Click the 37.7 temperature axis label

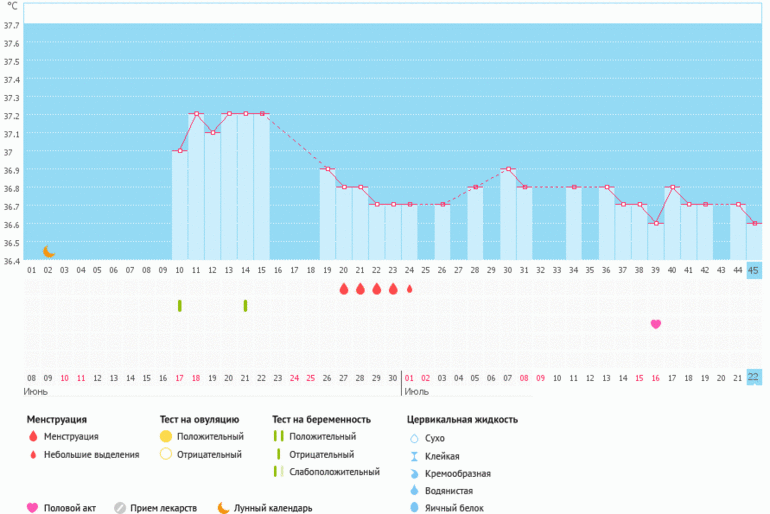[11, 26]
